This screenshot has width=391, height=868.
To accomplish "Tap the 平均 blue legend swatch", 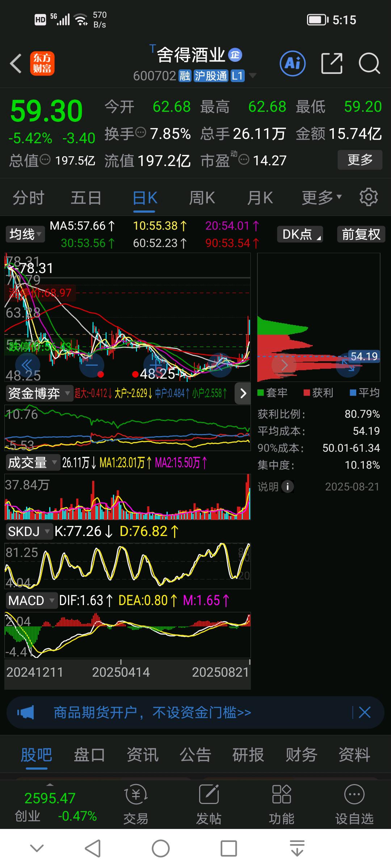I will coord(353,393).
